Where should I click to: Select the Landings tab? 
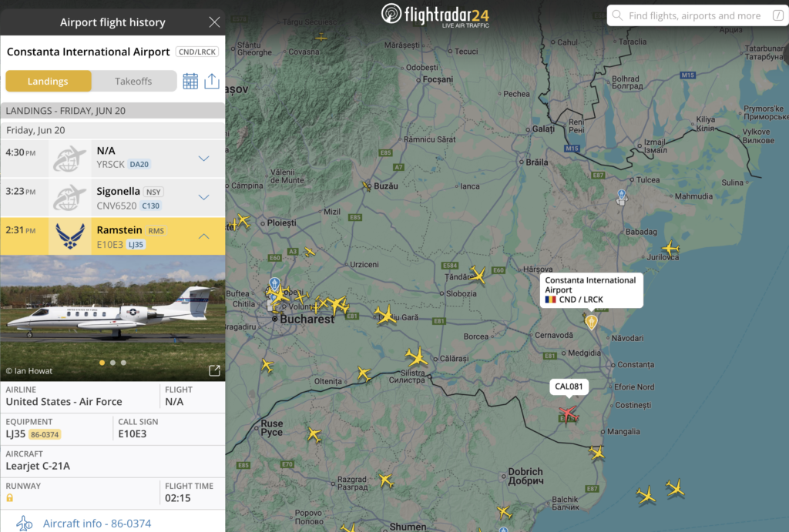[x=49, y=81]
